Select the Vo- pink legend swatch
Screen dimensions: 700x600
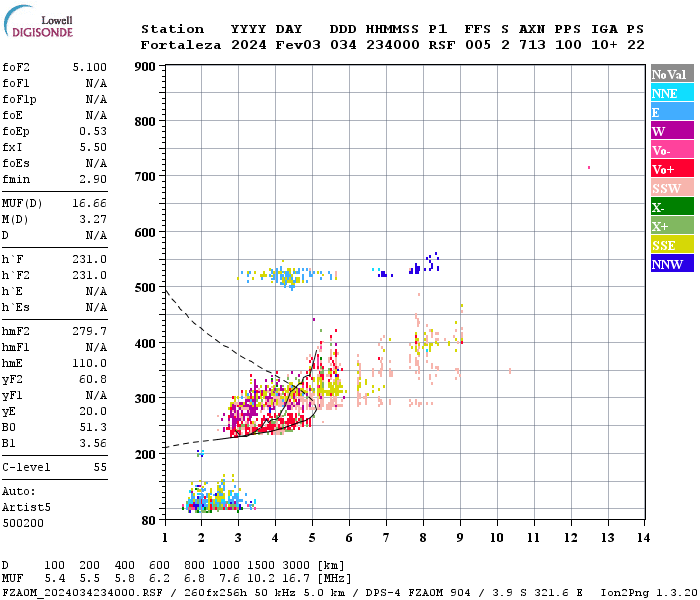[x=672, y=150]
